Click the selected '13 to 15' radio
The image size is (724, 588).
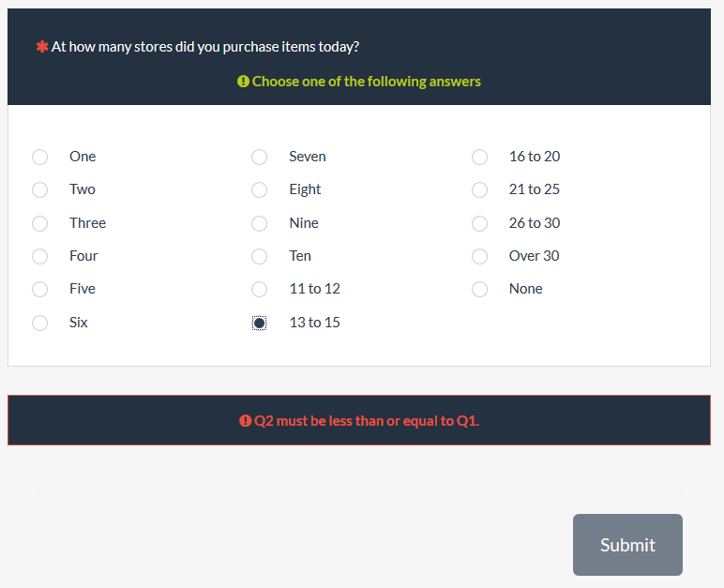[x=260, y=323]
